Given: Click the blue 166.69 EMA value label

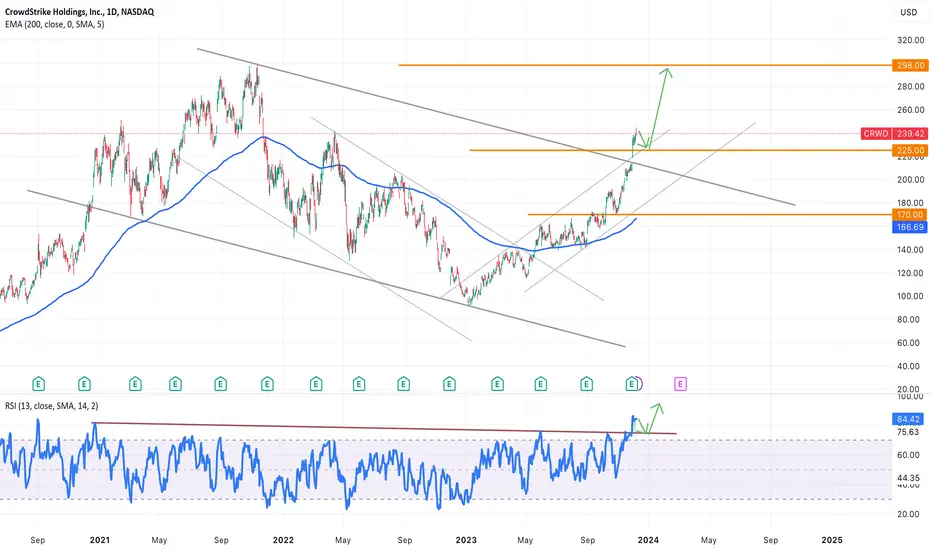Looking at the screenshot, I should point(909,227).
